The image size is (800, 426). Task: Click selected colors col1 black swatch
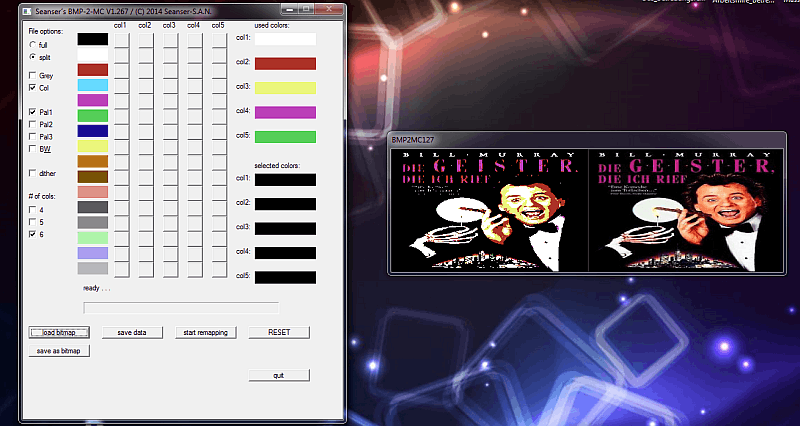(285, 180)
